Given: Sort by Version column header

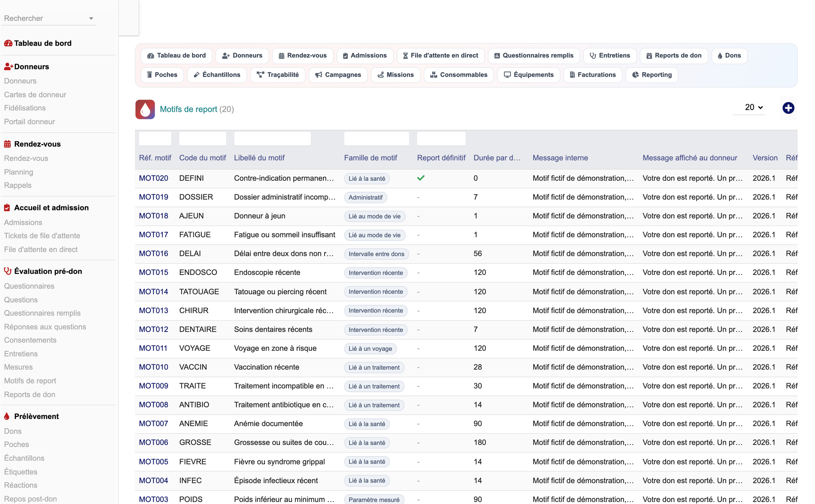Looking at the screenshot, I should 765,158.
